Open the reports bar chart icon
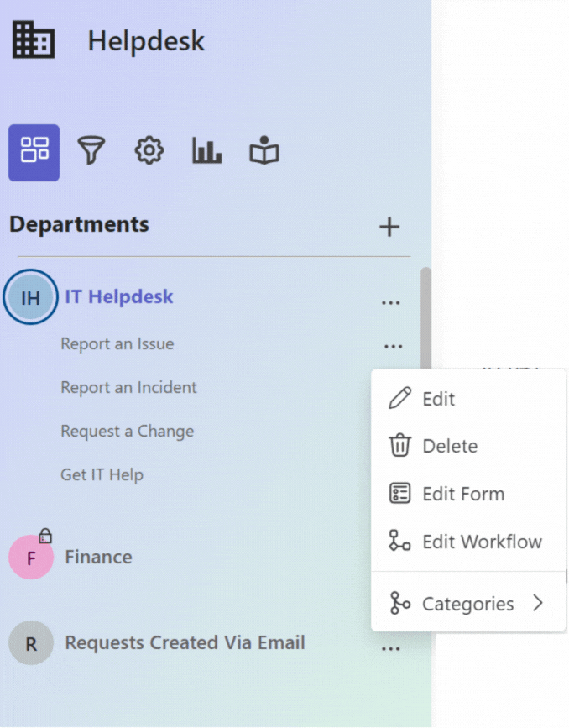The width and height of the screenshot is (569, 728). (206, 150)
